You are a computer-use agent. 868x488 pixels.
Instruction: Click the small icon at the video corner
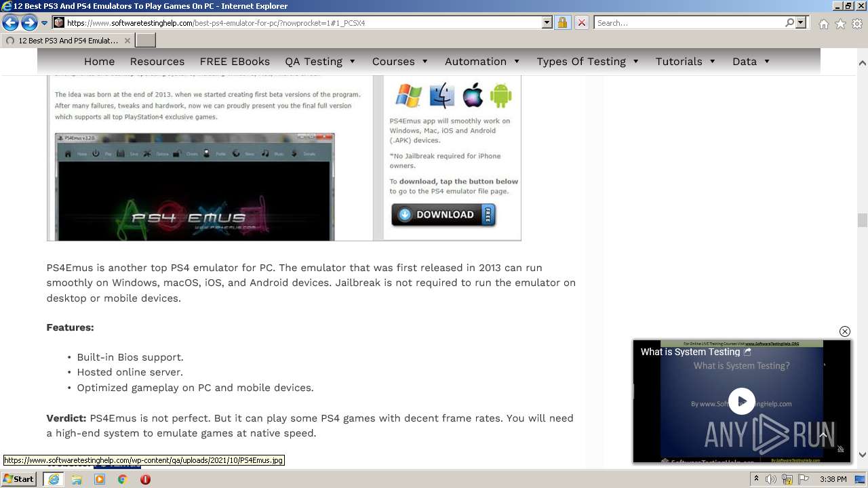[x=841, y=449]
